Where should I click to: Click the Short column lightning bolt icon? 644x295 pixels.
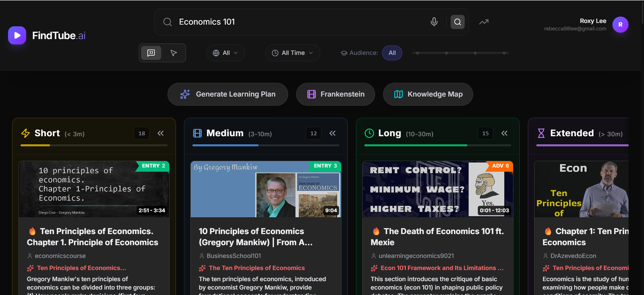(25, 133)
